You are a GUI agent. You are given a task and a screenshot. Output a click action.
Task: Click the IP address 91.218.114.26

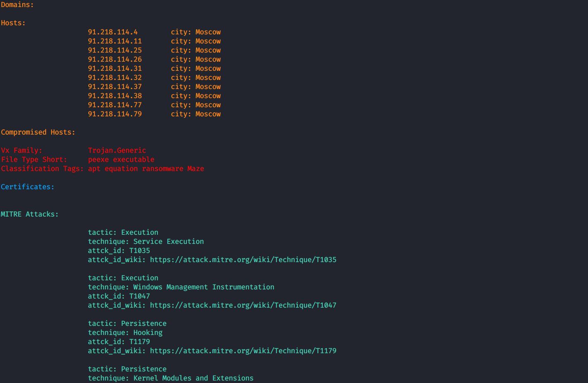[115, 60]
